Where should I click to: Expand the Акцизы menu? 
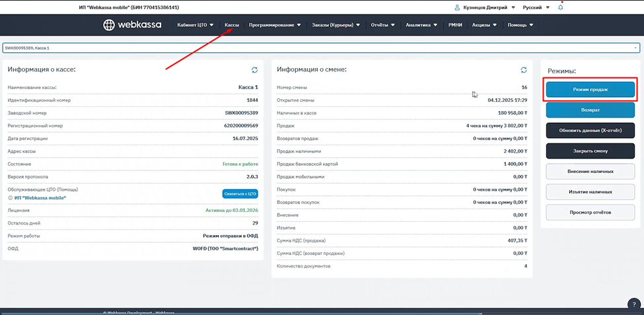484,25
